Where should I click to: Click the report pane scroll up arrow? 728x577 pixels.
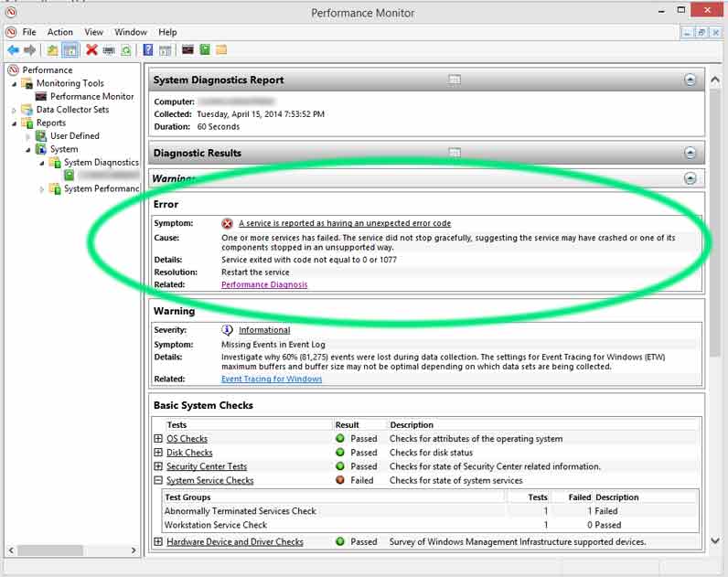click(715, 80)
